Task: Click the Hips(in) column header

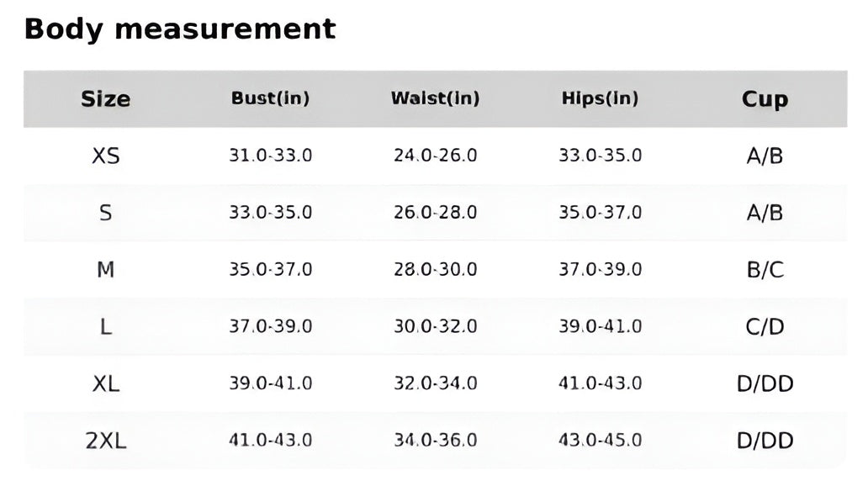Action: pyautogui.click(x=600, y=98)
